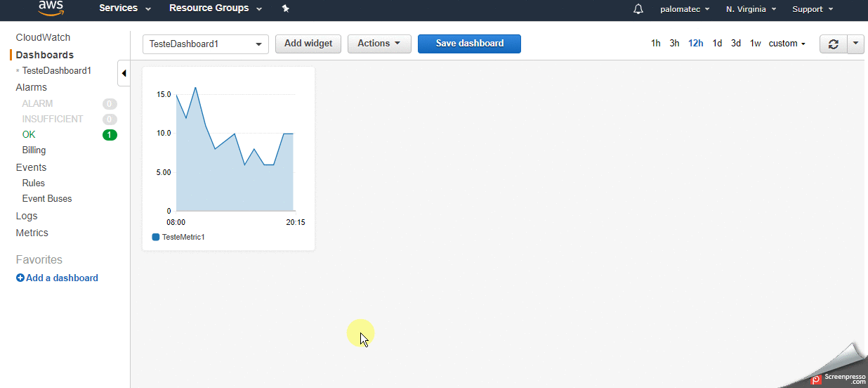Open the N. Virginia region selector
Viewport: 868px width, 388px height.
tap(751, 9)
